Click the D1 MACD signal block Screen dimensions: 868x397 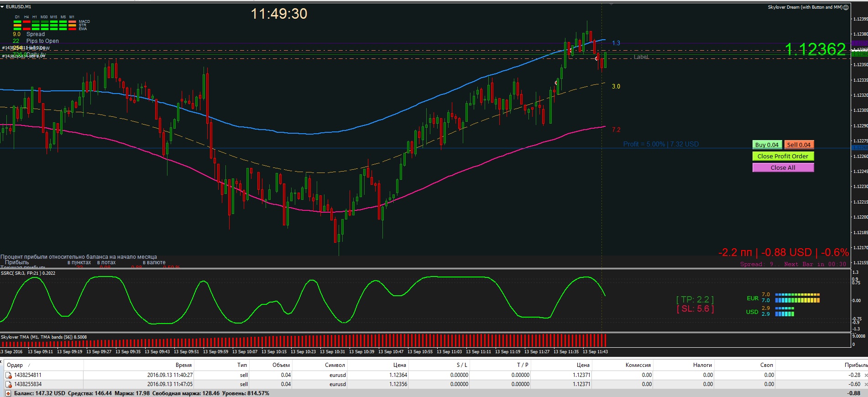(x=17, y=22)
